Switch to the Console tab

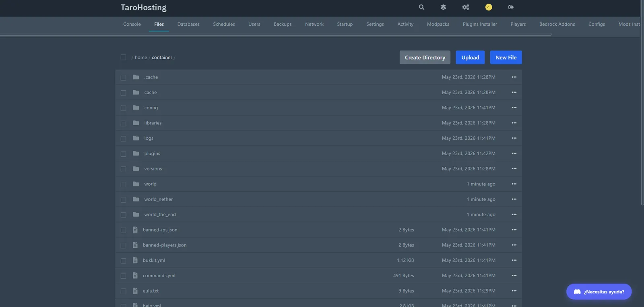132,24
